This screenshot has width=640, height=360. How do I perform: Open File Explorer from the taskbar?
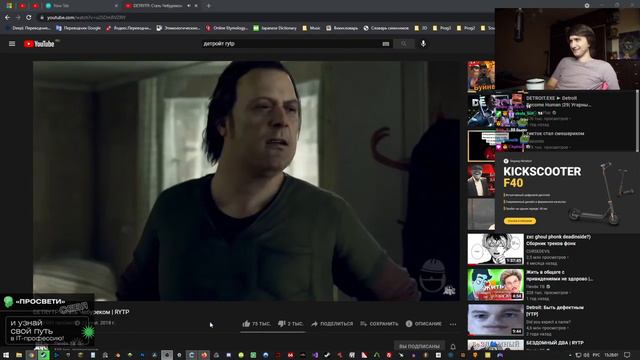[19, 355]
